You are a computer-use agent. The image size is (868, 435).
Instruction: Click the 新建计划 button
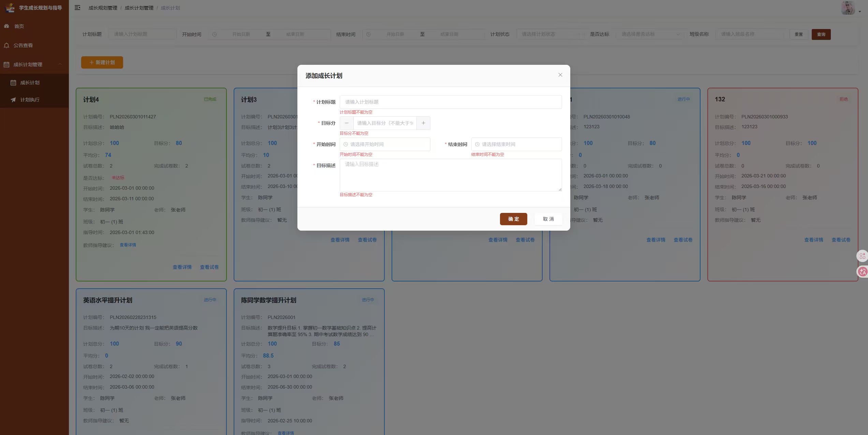(102, 62)
